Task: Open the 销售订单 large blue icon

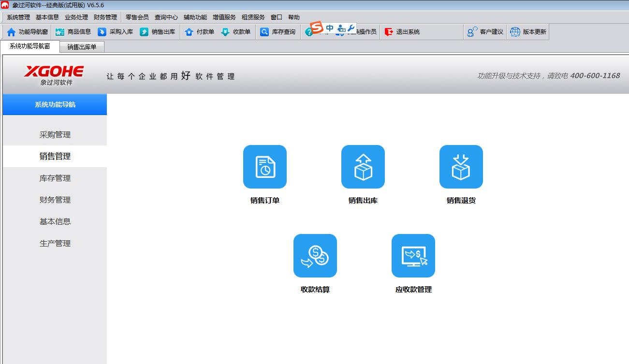Action: point(265,167)
